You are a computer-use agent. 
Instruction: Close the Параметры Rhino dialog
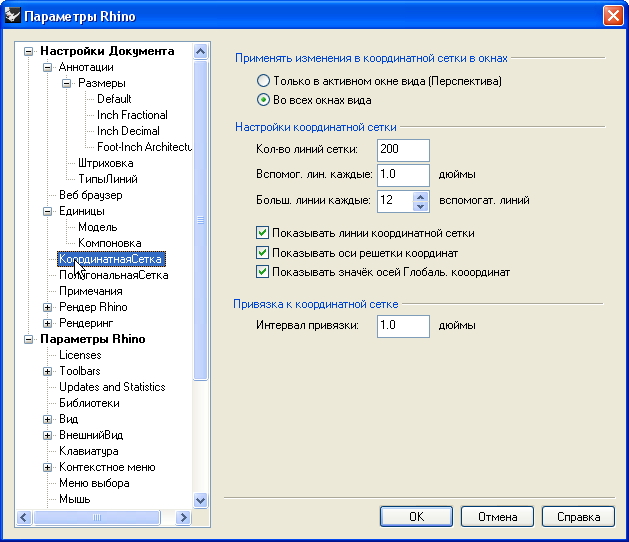[x=613, y=16]
